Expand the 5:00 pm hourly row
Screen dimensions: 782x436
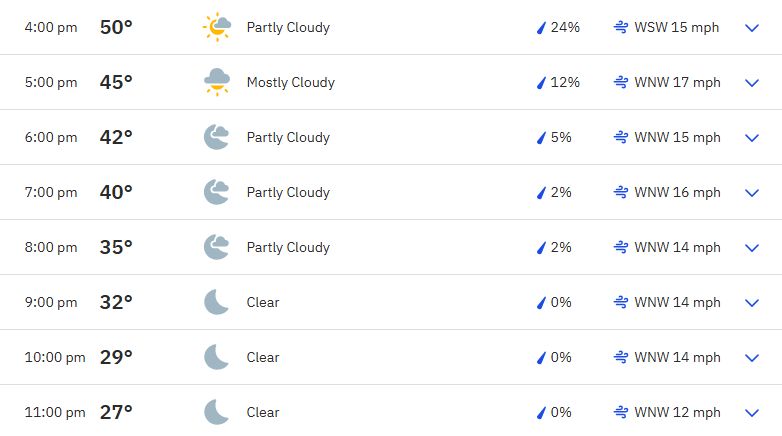point(752,83)
